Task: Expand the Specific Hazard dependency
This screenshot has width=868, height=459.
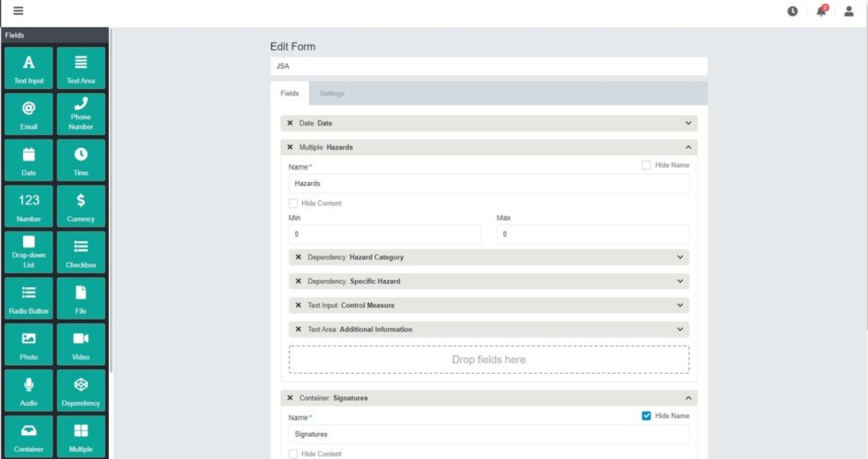Action: click(680, 281)
